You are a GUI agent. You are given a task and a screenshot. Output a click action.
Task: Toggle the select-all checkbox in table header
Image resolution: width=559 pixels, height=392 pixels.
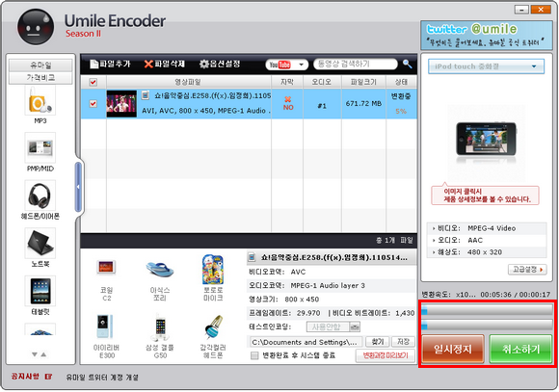tap(93, 82)
